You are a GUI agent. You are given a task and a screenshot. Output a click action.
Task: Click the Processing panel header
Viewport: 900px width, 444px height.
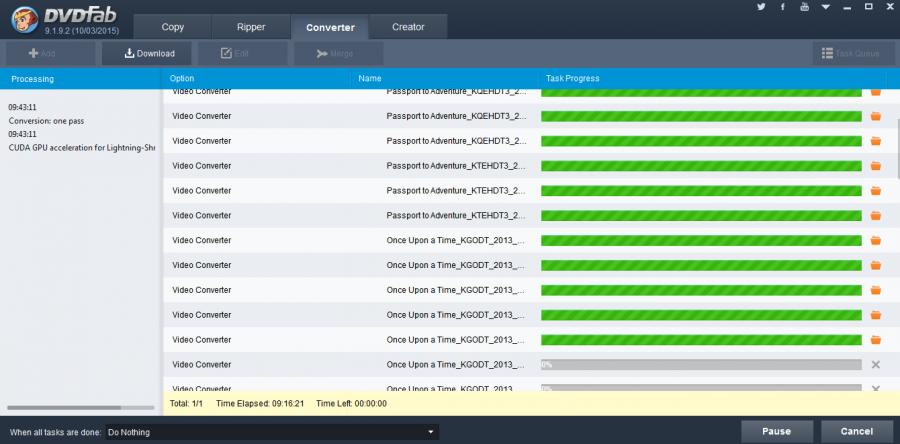[x=80, y=79]
